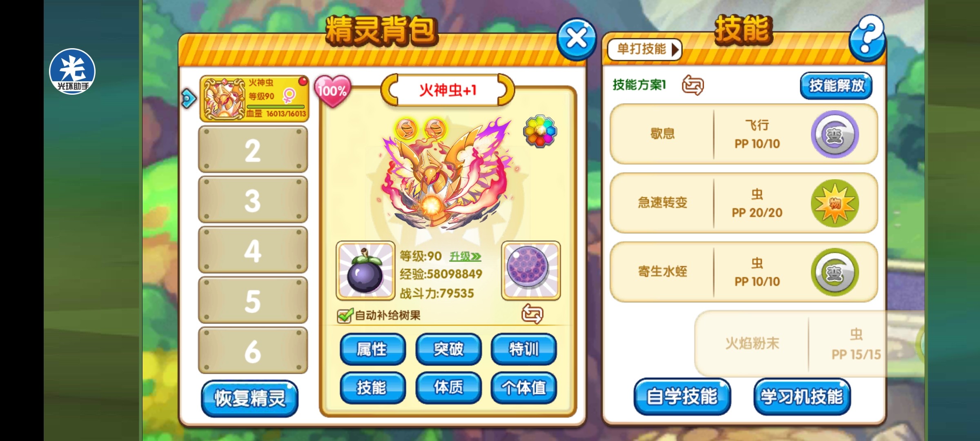
Task: Open the question mark help icon
Action: pos(867,38)
